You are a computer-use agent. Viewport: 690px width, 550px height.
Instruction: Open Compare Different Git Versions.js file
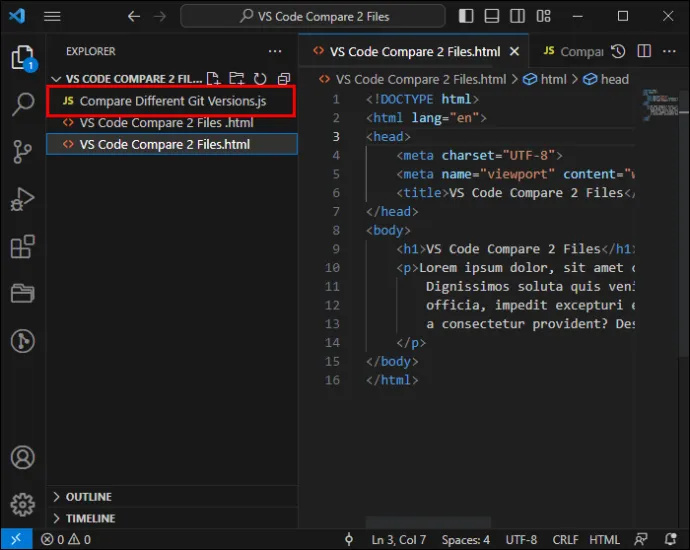172,101
